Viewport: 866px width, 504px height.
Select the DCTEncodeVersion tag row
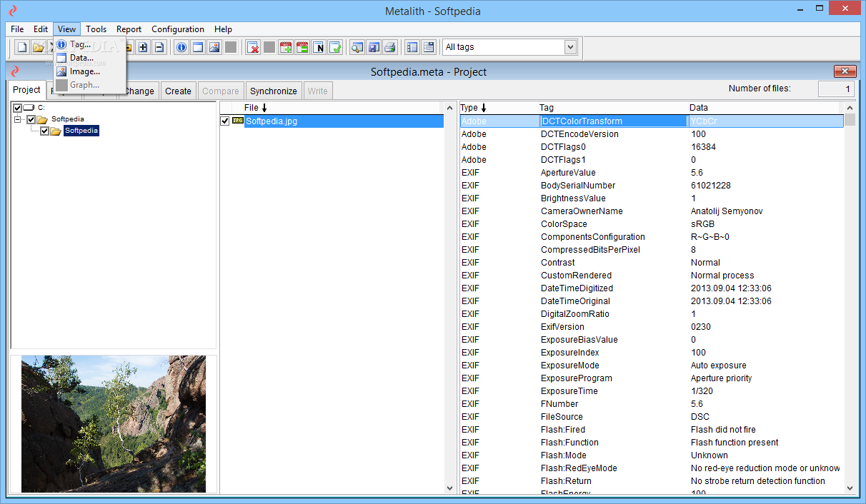pos(652,134)
